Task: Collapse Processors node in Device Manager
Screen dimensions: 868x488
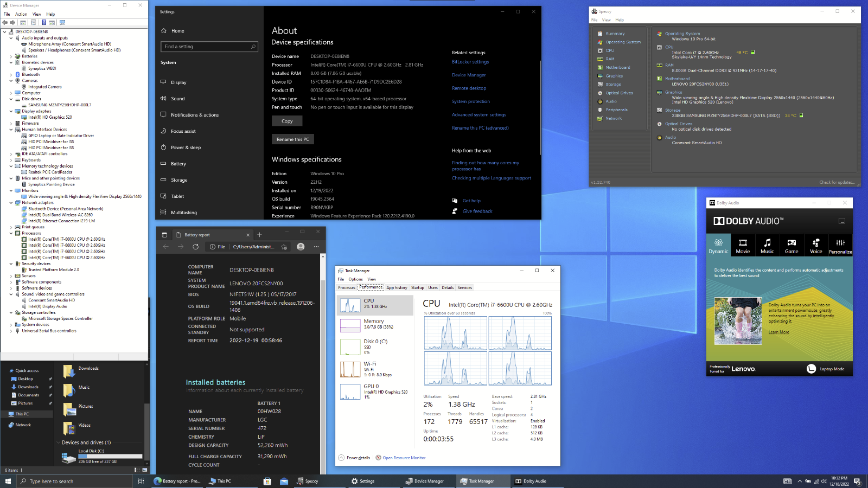Action: coord(11,233)
